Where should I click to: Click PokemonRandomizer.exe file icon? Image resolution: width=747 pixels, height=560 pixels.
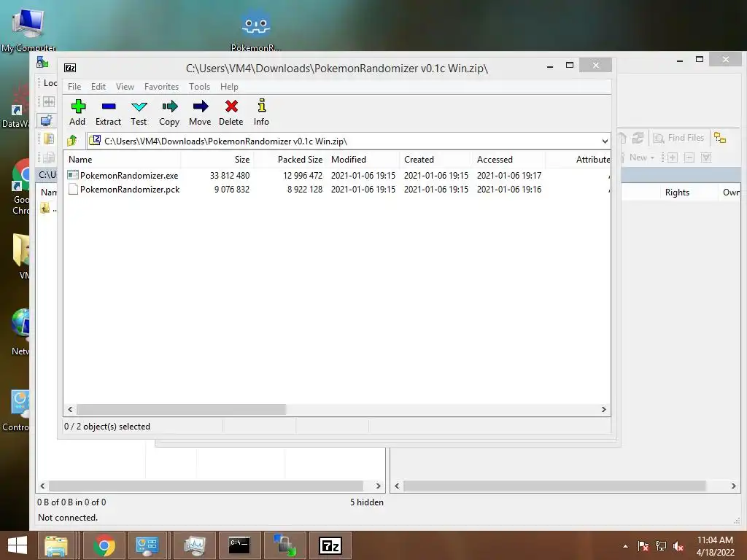click(73, 175)
